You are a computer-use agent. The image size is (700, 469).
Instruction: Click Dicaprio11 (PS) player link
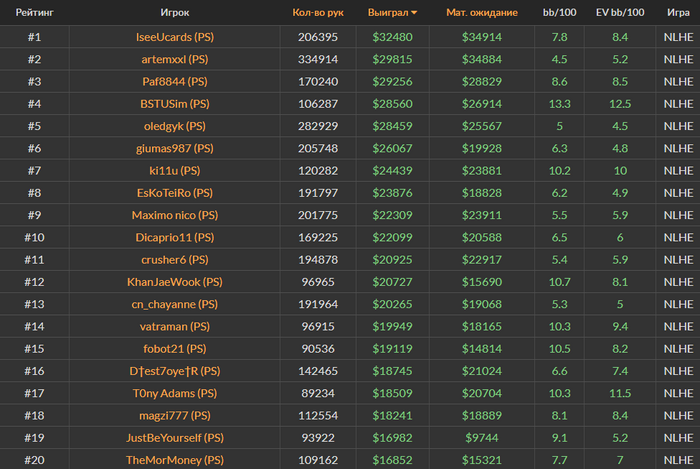175,238
